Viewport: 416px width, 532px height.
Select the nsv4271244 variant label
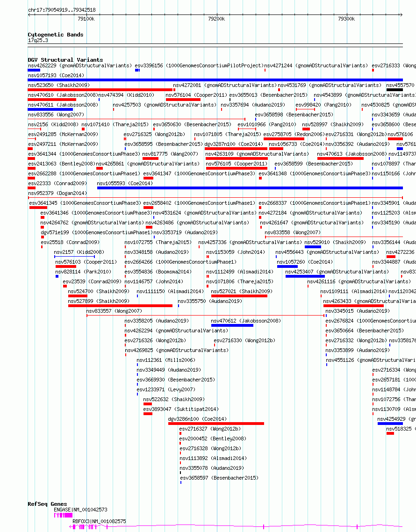[316, 65]
